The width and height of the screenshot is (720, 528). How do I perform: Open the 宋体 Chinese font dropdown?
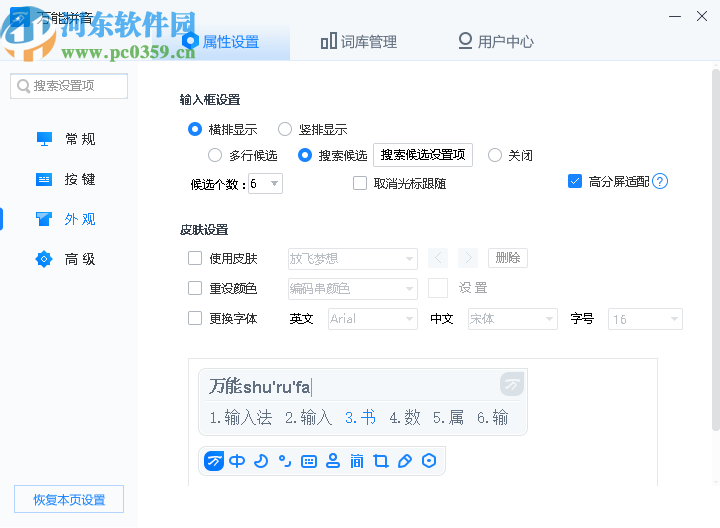click(513, 319)
